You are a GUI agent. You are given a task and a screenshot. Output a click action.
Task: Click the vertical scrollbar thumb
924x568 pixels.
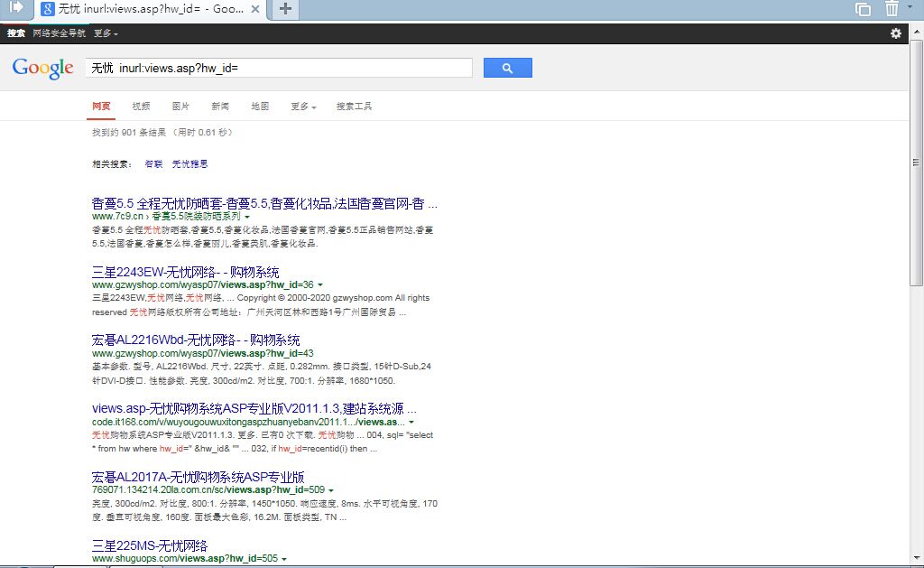click(x=917, y=163)
